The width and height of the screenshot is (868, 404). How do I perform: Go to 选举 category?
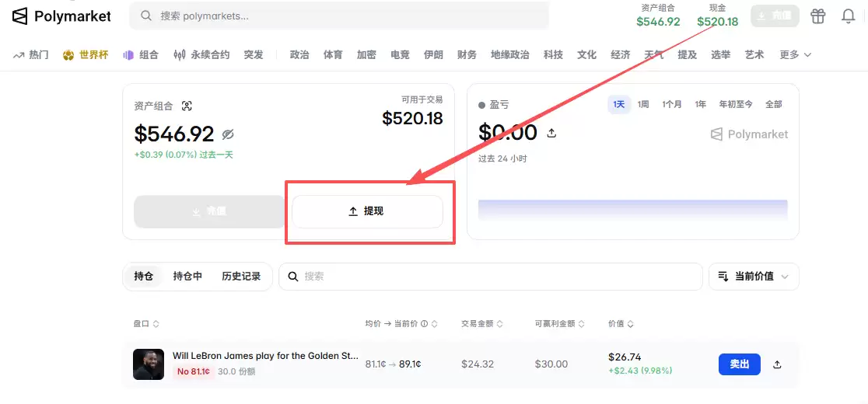721,54
